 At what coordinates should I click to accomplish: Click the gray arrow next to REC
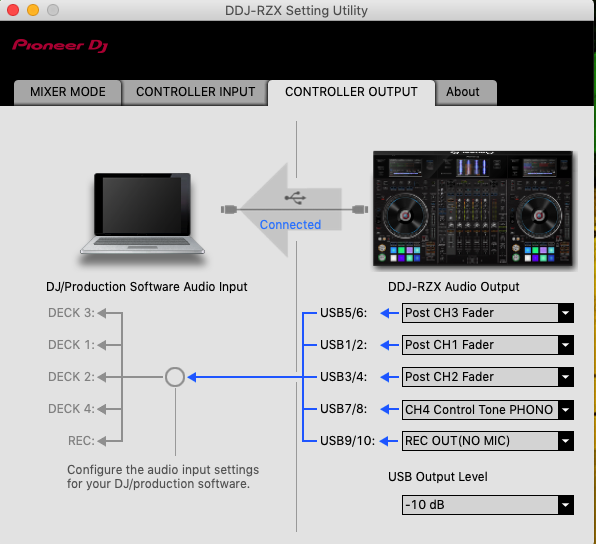[x=102, y=441]
